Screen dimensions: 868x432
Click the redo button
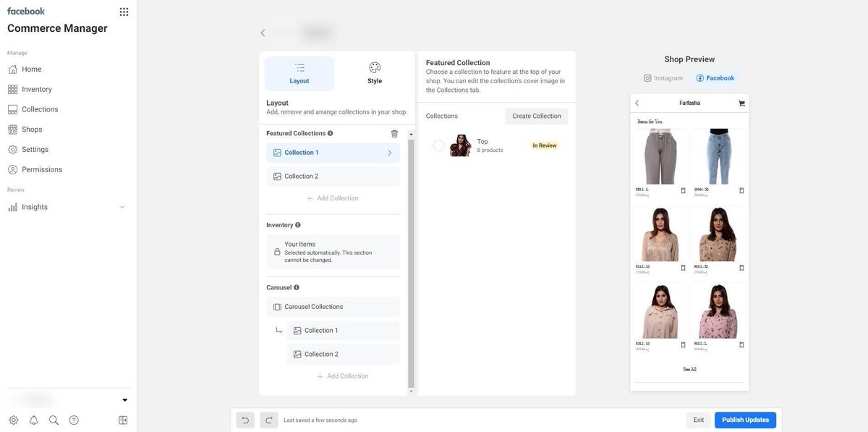click(x=269, y=420)
